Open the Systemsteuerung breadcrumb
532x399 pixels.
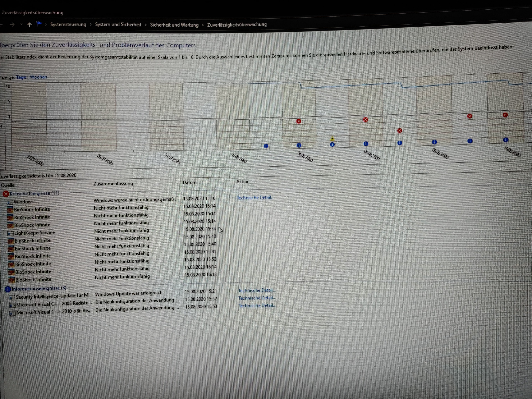tap(68, 25)
